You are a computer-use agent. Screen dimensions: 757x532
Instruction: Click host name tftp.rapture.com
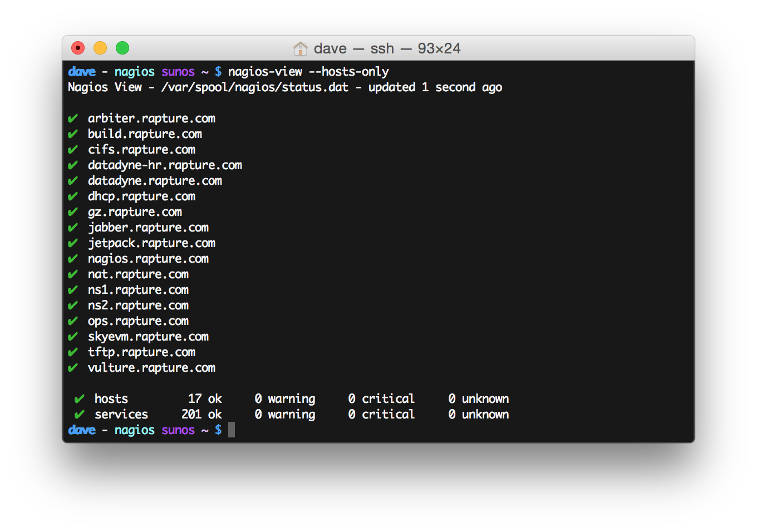pyautogui.click(x=141, y=352)
